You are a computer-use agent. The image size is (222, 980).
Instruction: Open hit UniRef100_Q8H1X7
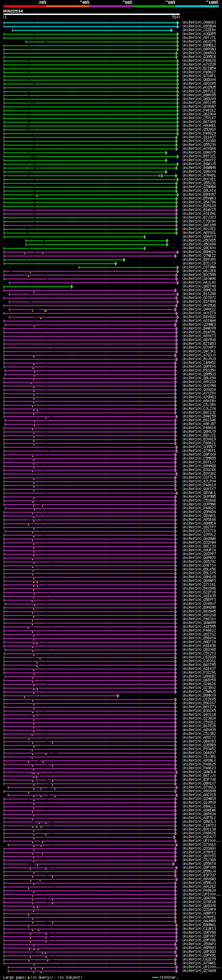pos(199,783)
